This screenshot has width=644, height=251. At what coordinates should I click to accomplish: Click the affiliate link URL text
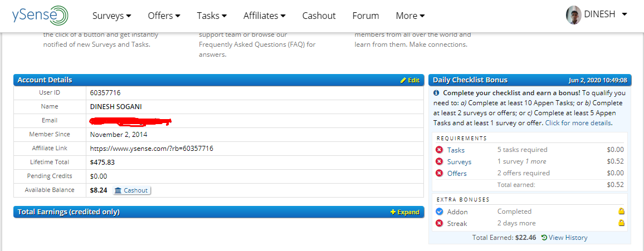(152, 148)
